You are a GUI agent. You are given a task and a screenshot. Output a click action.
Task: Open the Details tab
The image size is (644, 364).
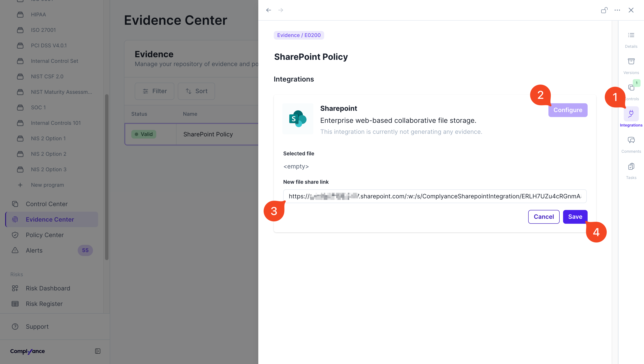[x=631, y=40]
